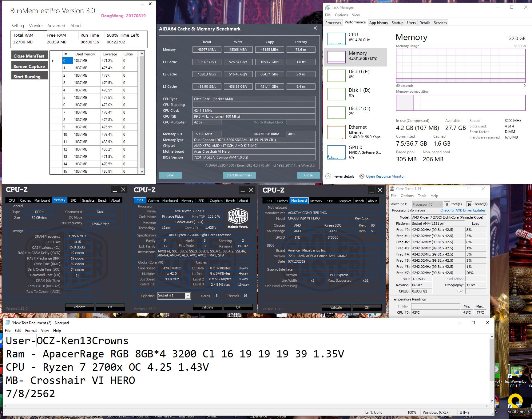Close the CPU-Z Mainboard window
The width and height of the screenshot is (532, 419).
[380, 190]
